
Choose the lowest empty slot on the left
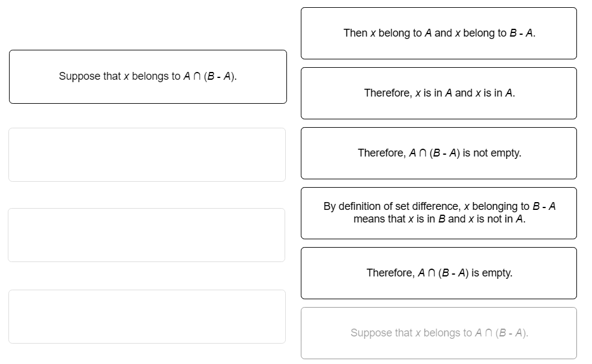[146, 317]
